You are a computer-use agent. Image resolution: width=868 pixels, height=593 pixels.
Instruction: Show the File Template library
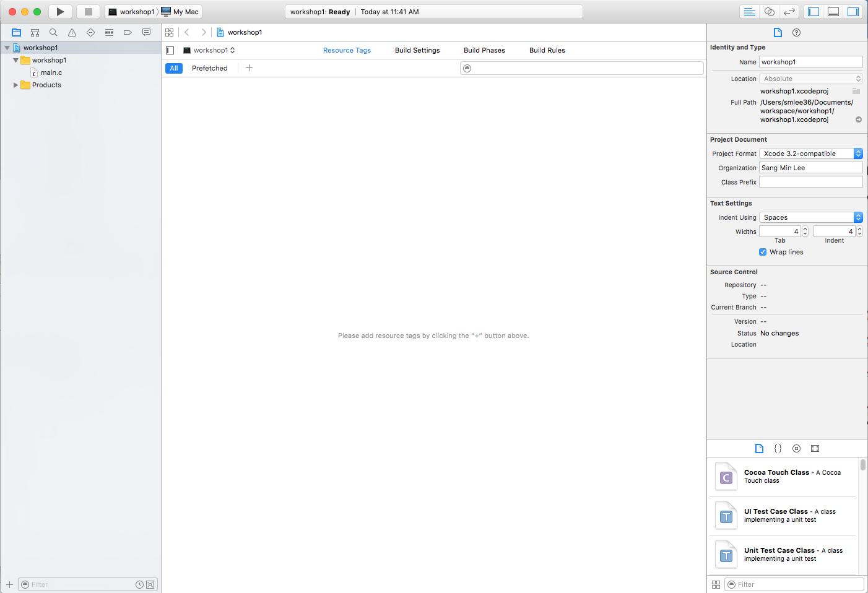(x=760, y=448)
